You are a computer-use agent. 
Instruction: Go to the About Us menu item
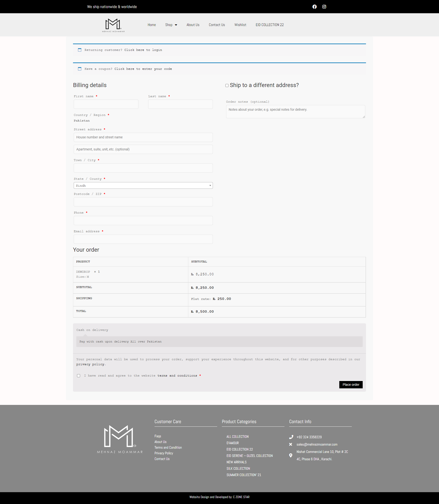point(193,25)
